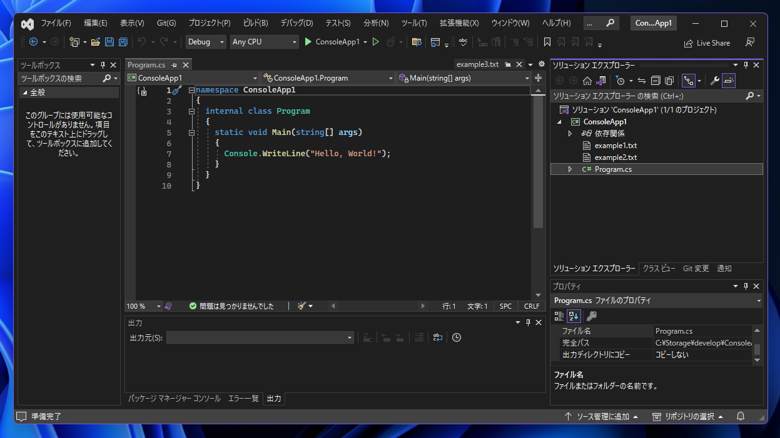Open the ツール(T) menu

coord(414,23)
